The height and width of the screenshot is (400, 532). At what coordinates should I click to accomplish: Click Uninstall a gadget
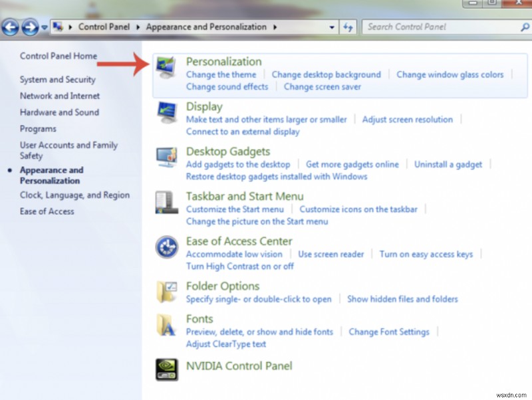[x=448, y=164]
